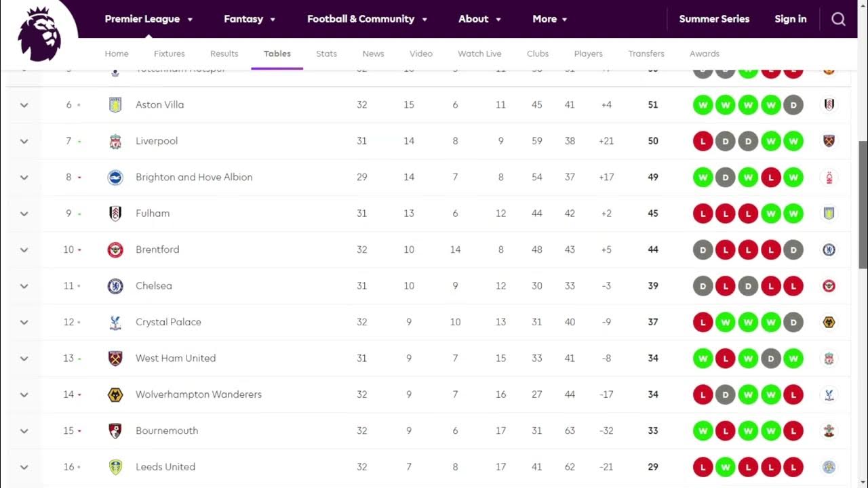
Task: Click next-opponent badge in Leeds United row
Action: (829, 467)
